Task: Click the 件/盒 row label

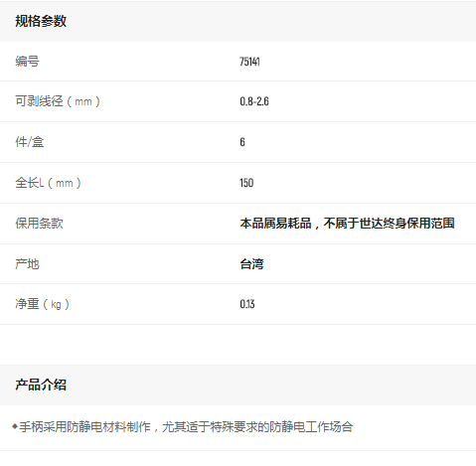Action: coord(30,142)
